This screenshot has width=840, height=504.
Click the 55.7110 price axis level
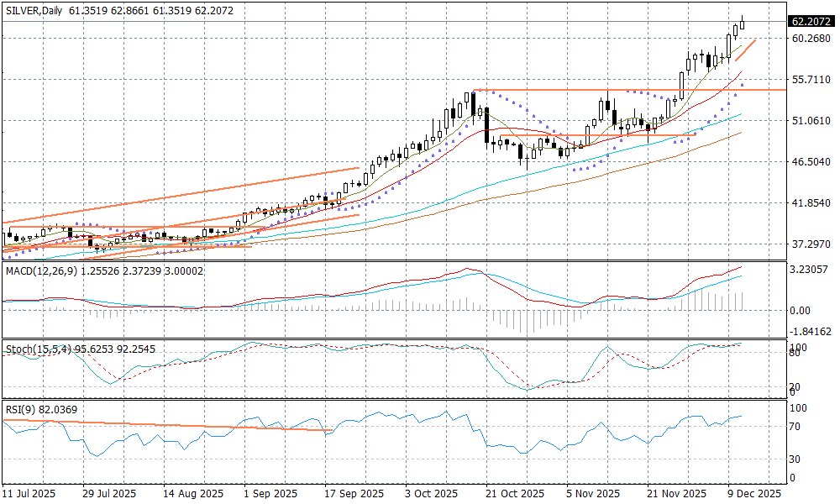pos(811,80)
